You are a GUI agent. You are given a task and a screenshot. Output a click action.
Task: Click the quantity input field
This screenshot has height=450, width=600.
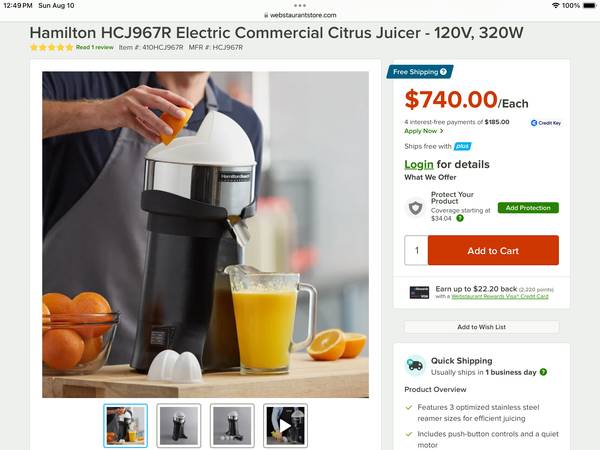[x=416, y=250]
